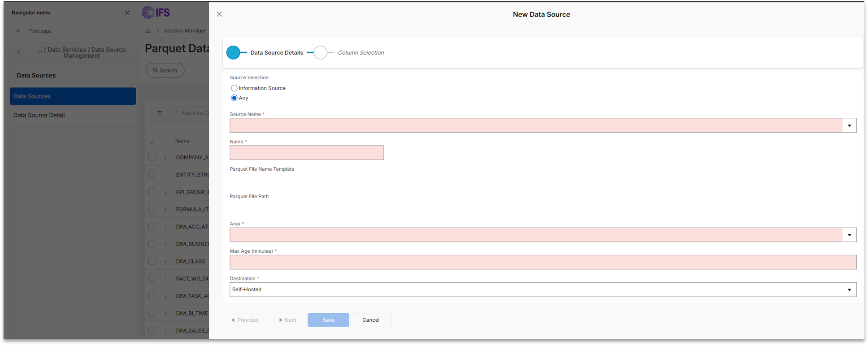This screenshot has height=345, width=868.
Task: Tick the checkbox for the COMPANY_A row
Action: (x=152, y=157)
